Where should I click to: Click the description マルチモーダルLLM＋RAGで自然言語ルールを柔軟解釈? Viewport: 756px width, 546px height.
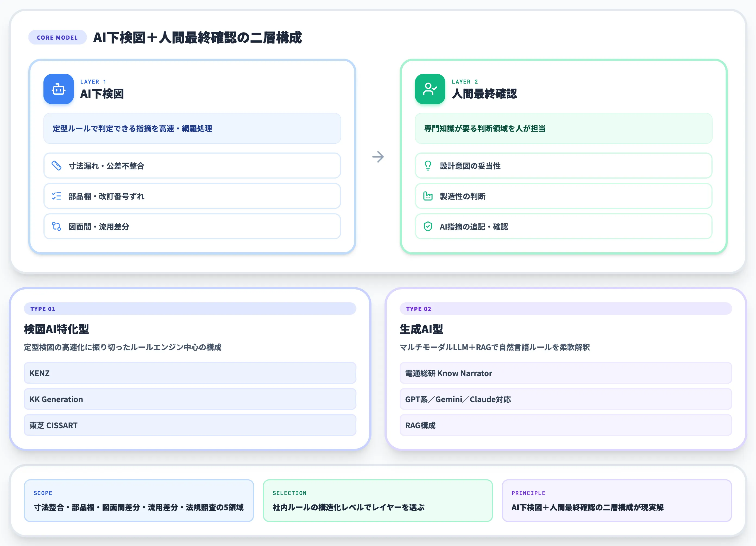point(495,347)
